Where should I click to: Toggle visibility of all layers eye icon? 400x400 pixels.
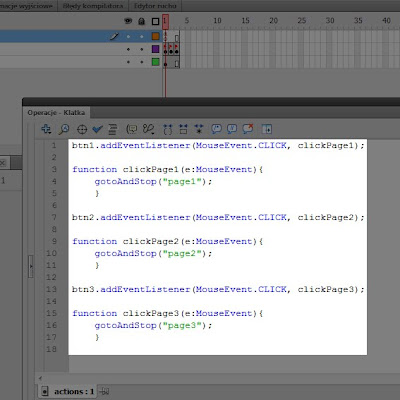point(128,21)
